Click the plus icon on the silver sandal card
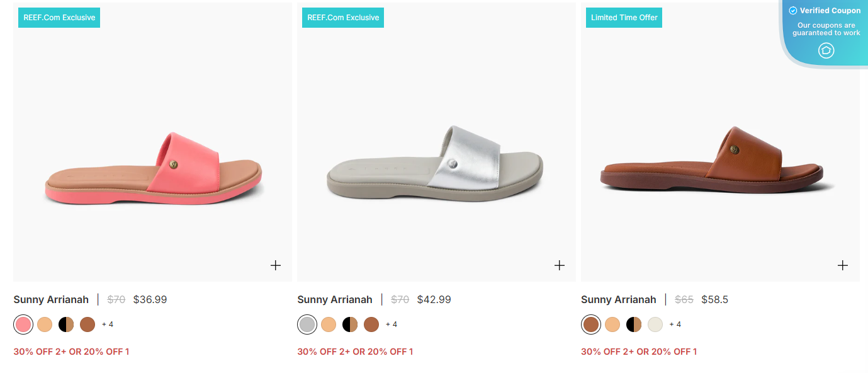 click(x=559, y=265)
